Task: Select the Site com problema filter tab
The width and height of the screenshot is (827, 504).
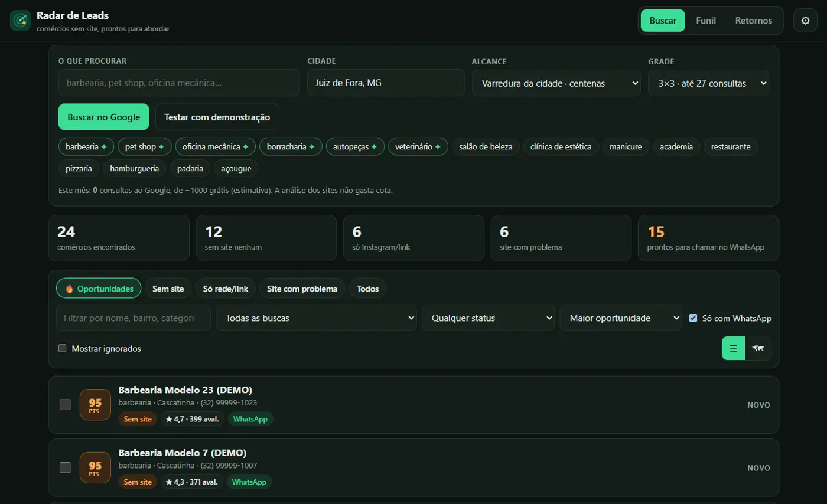Action: tap(302, 289)
